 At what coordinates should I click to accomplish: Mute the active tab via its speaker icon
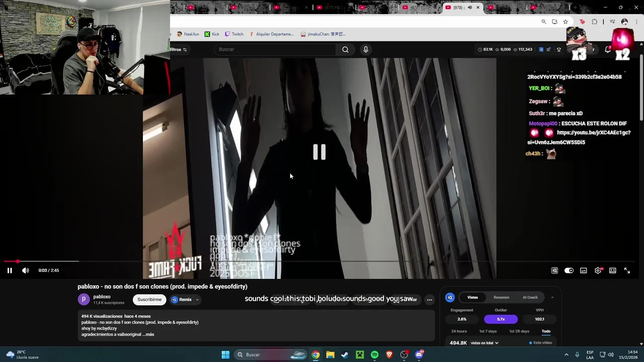coord(469,8)
